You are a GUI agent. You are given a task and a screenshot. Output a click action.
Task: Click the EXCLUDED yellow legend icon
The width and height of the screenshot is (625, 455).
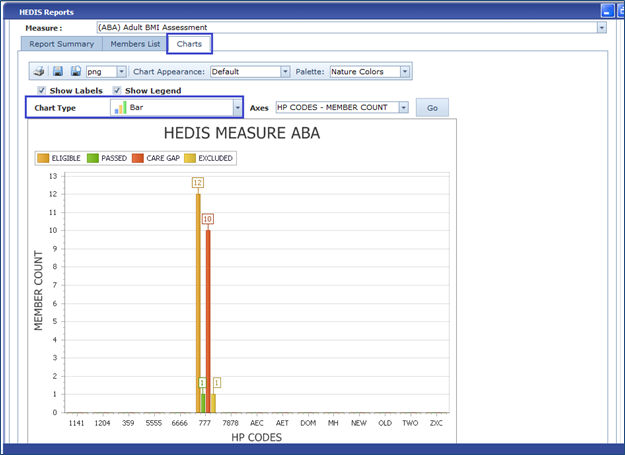click(192, 158)
